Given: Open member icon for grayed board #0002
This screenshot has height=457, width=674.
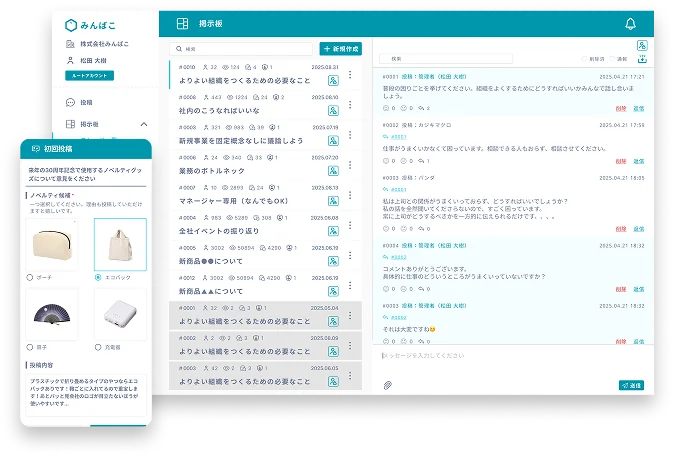Looking at the screenshot, I should 333,351.
